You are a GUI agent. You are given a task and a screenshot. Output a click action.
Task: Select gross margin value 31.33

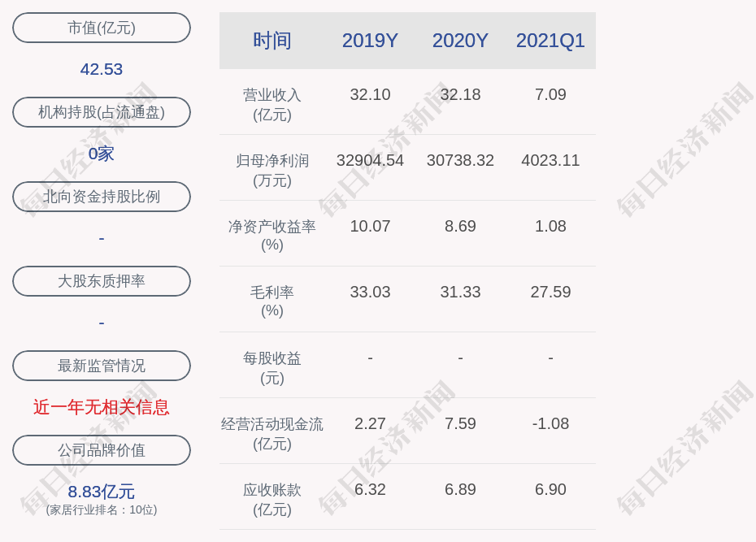coord(460,292)
